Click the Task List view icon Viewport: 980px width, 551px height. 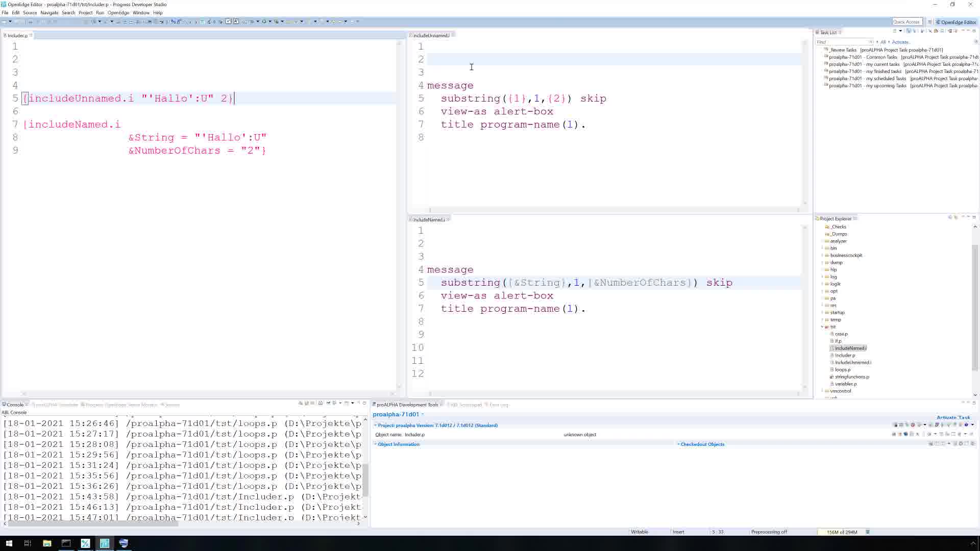(x=817, y=32)
